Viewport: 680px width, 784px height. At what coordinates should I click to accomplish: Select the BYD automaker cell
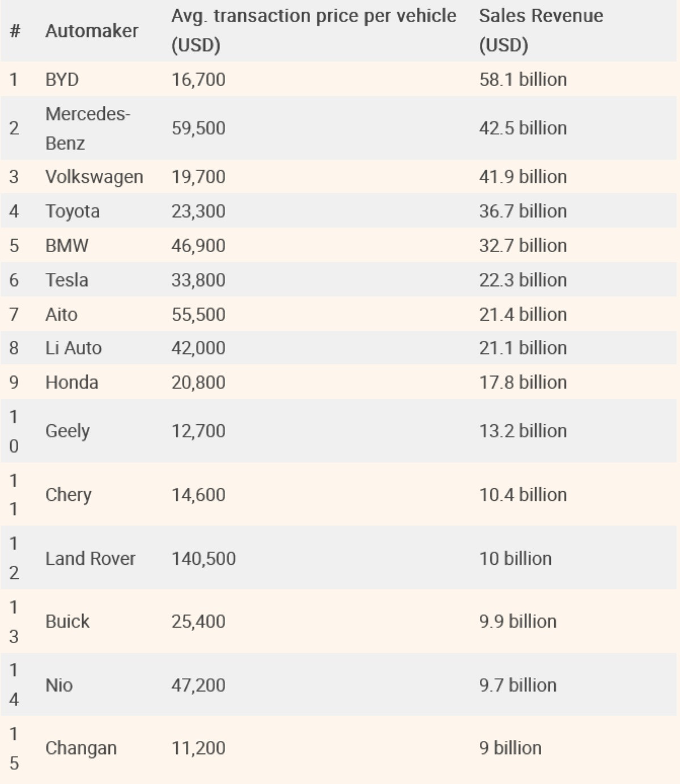click(62, 79)
